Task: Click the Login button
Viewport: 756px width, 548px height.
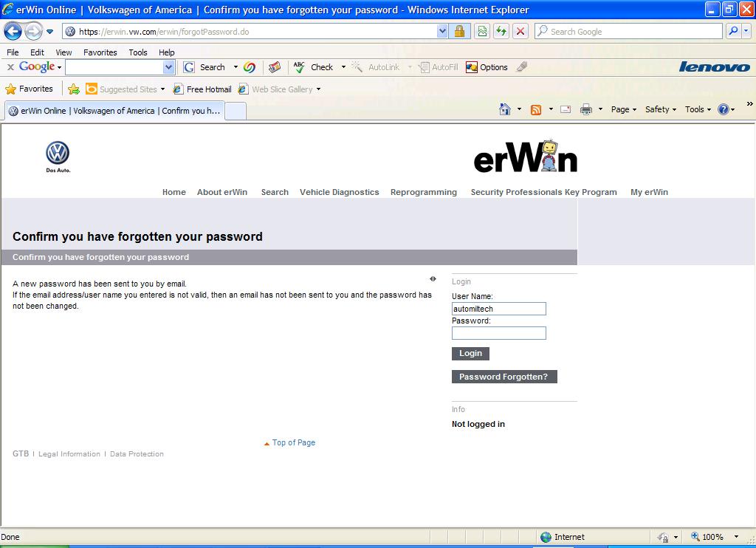Action: 470,353
